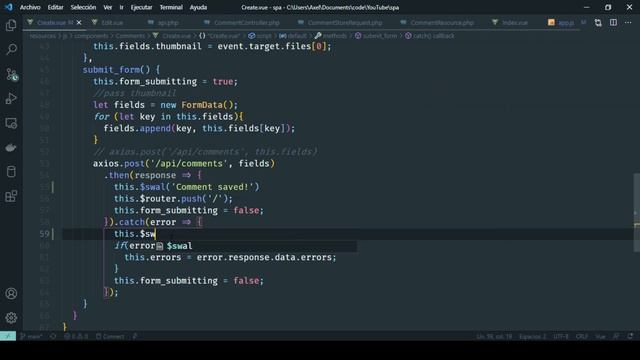
Task: Open the database view in activity bar
Action: 11,172
